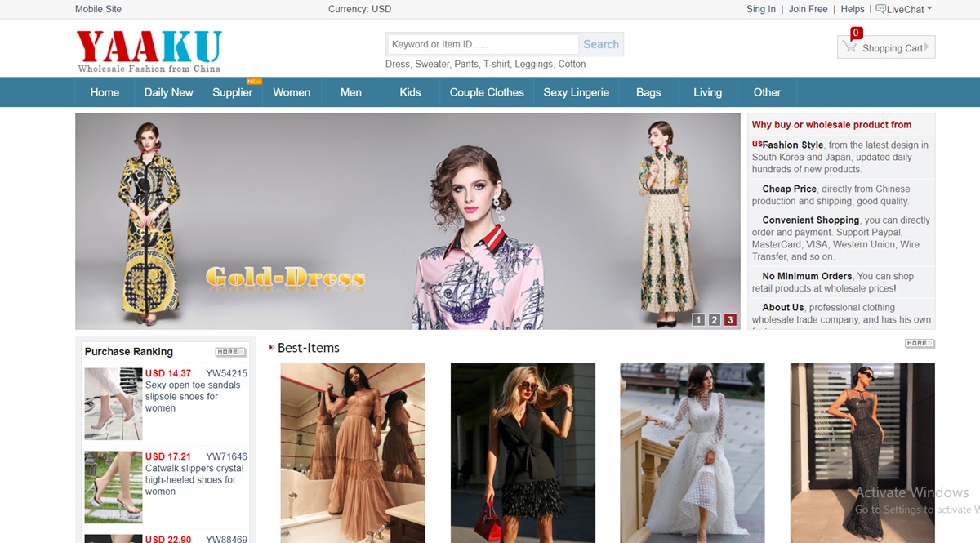980x543 pixels.
Task: Switch to banner slide 2
Action: [x=715, y=319]
